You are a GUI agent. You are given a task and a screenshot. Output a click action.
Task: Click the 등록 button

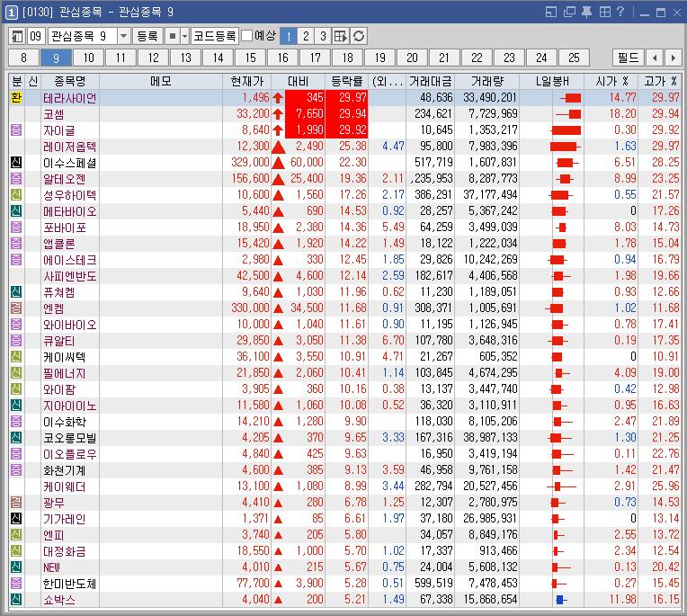pos(147,36)
